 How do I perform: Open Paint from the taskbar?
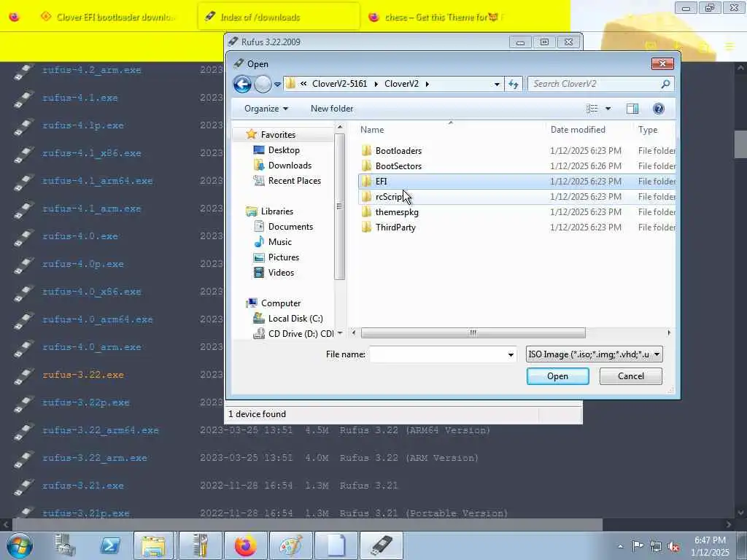click(290, 545)
